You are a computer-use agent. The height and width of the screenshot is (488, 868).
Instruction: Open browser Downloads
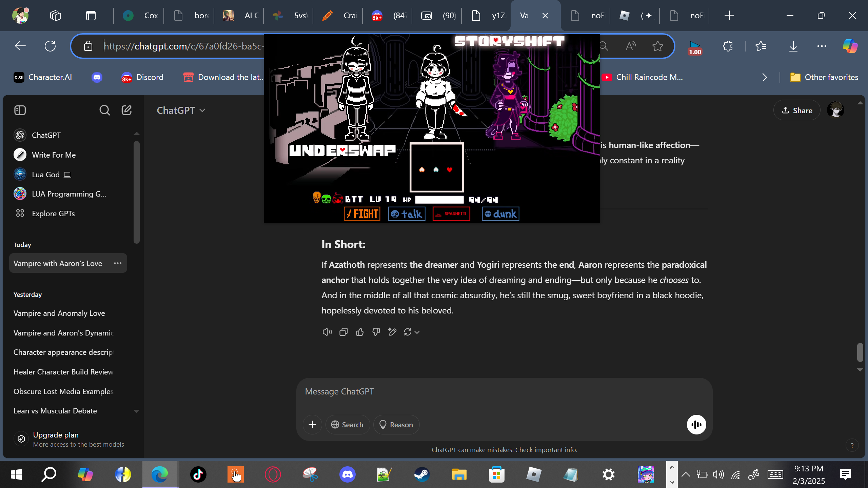pyautogui.click(x=793, y=46)
